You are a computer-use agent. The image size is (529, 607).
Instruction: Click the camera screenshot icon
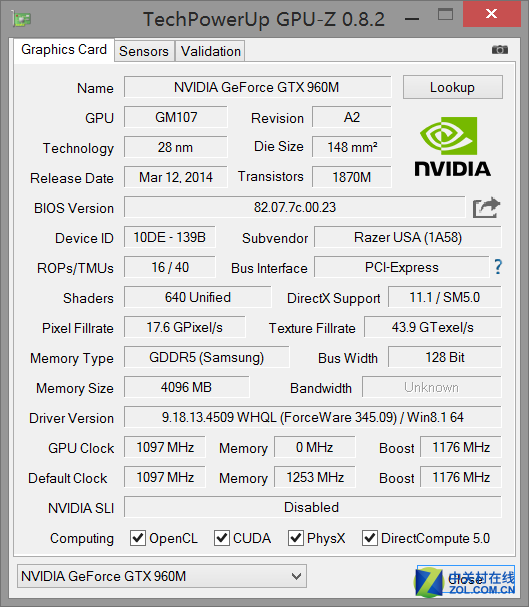[500, 50]
